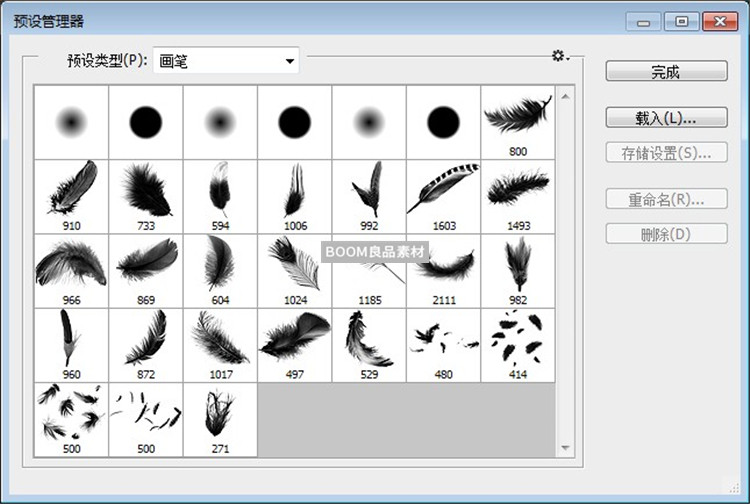Minimize the 预设管理器 window
Screen dimensions: 750x504
point(643,22)
